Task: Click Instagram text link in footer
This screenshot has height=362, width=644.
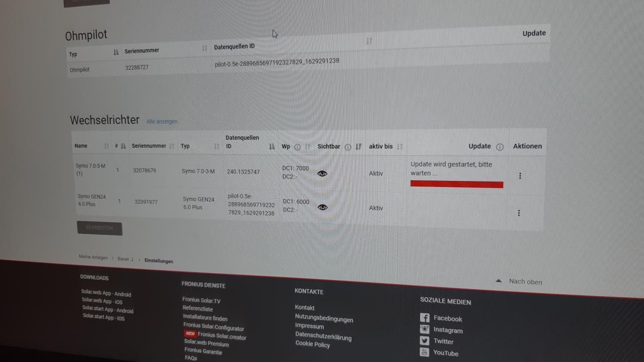Action: pos(448,330)
